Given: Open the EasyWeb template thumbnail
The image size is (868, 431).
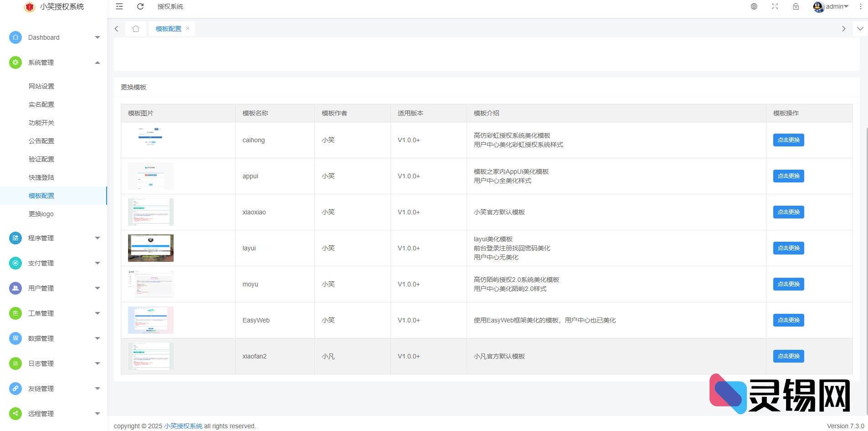Looking at the screenshot, I should 151,320.
